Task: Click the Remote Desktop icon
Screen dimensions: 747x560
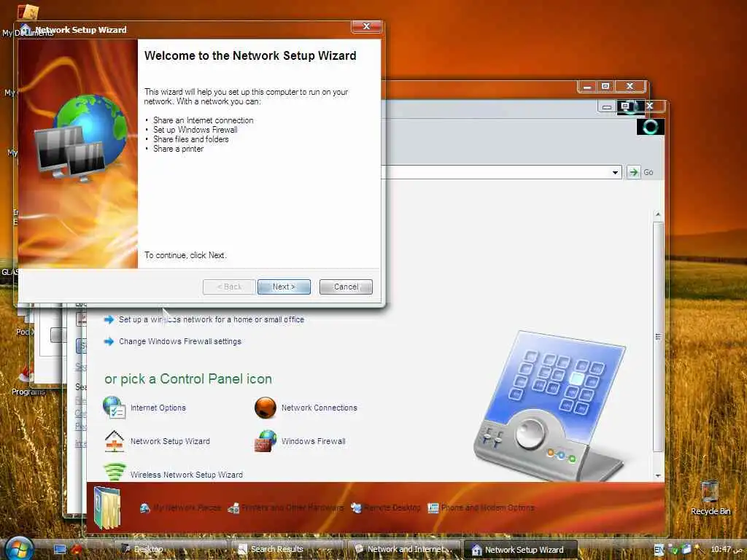Action: (356, 508)
